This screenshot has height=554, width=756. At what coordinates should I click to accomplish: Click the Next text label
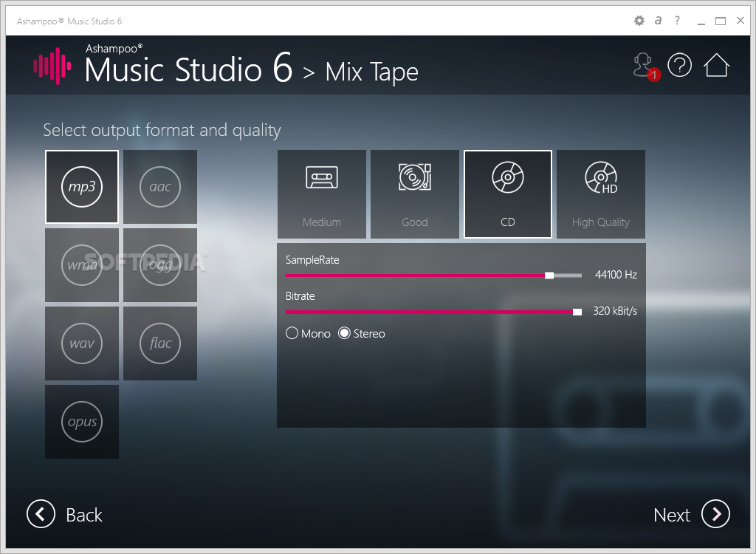pyautogui.click(x=672, y=515)
